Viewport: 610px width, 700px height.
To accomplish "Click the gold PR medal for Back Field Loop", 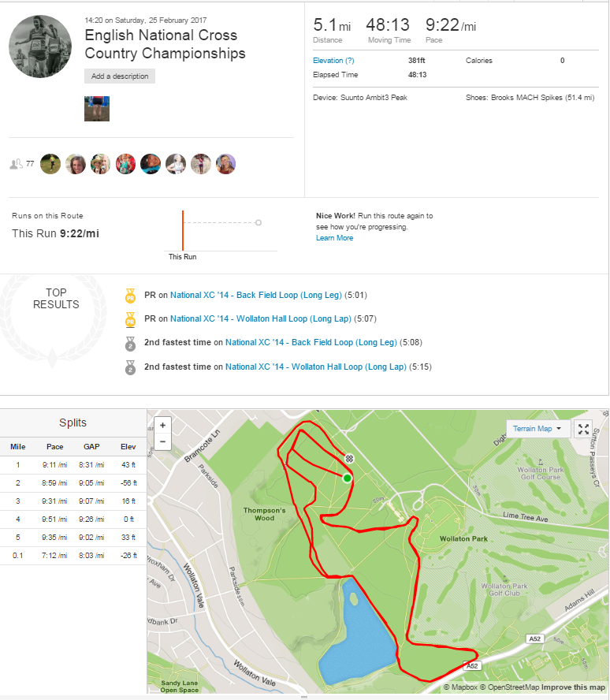I will point(130,296).
